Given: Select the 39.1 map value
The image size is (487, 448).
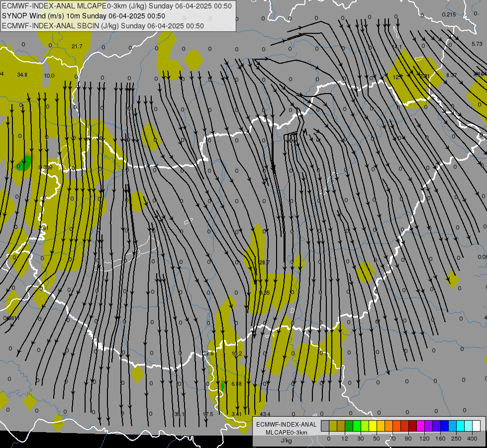Looking at the screenshot, I should [x=179, y=414].
